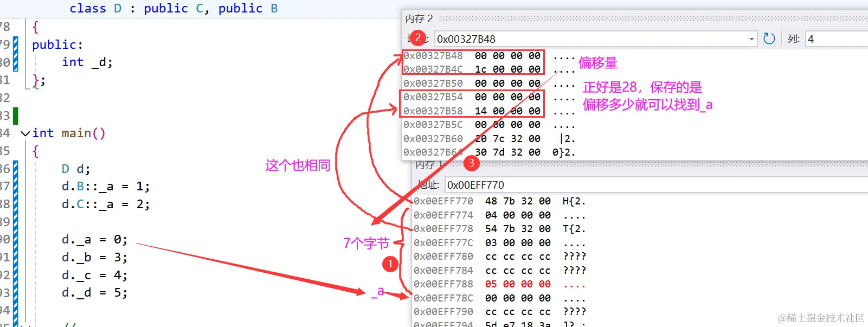This screenshot has height=327, width=868.
Task: Collapse the int main() function fold chevron
Action: click(25, 133)
